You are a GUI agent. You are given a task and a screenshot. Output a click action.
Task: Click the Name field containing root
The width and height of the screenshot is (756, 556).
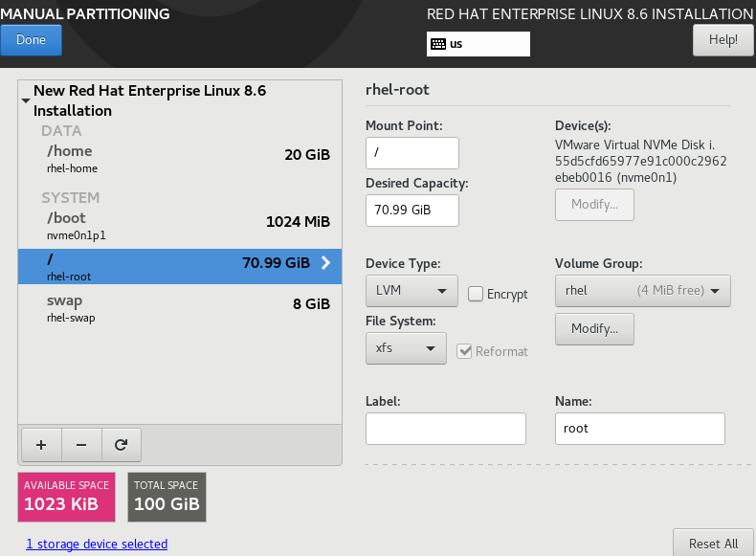coord(640,428)
